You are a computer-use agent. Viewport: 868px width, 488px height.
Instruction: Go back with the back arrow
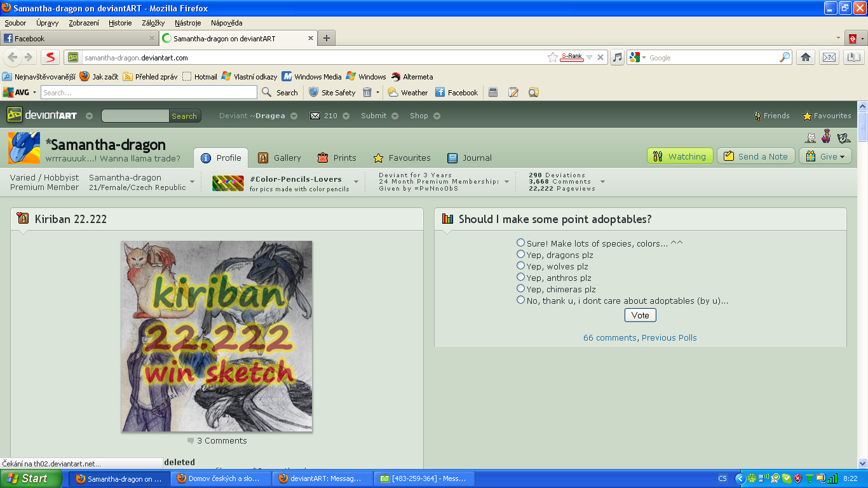coord(12,57)
